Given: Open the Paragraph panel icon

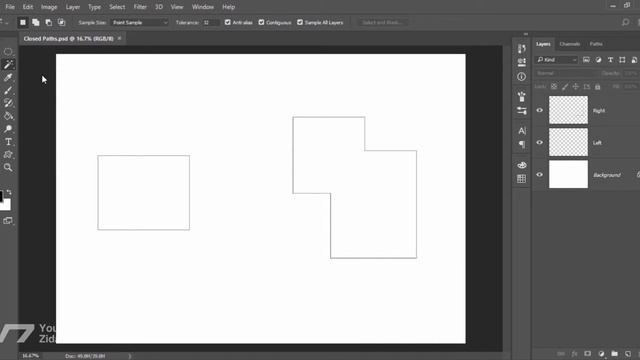Looking at the screenshot, I should [522, 144].
